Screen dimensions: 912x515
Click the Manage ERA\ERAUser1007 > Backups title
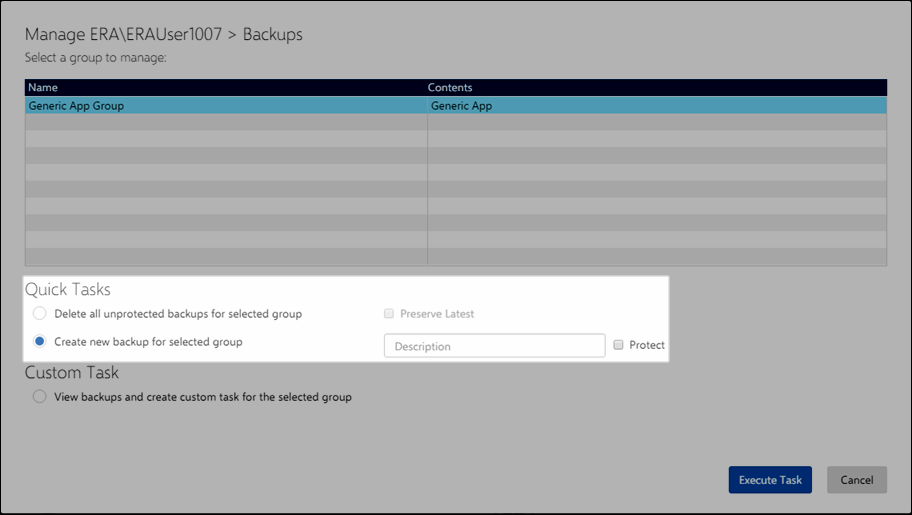point(164,35)
